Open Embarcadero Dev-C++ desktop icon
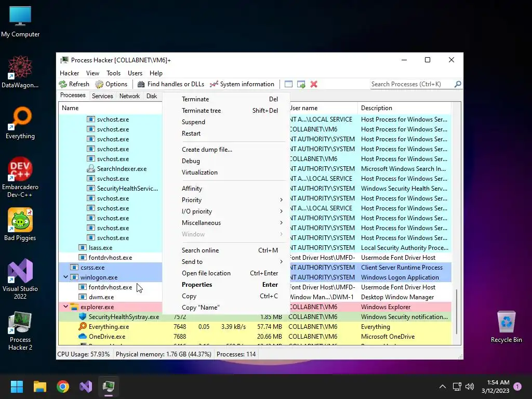The height and width of the screenshot is (399, 532). point(20,178)
